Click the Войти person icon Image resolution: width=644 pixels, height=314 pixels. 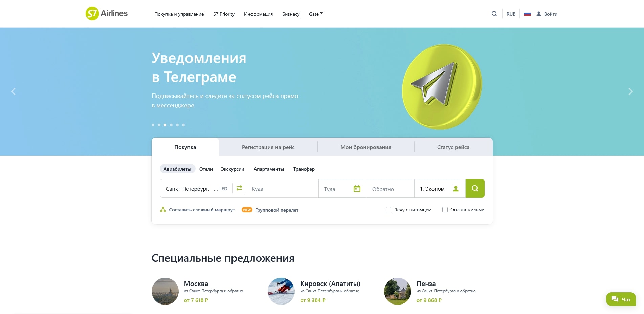(x=539, y=14)
